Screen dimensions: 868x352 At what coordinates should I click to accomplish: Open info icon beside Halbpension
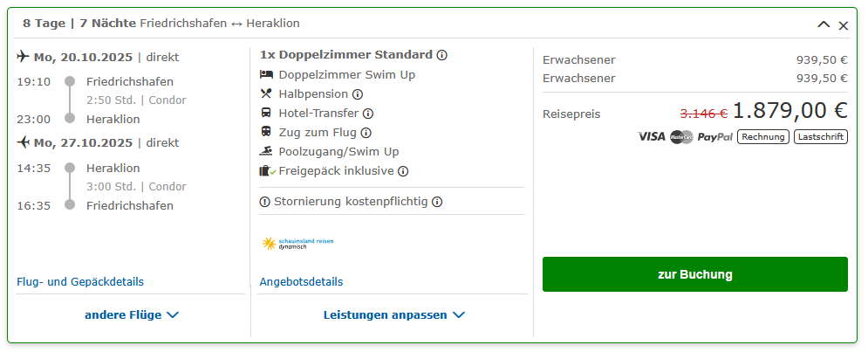(x=358, y=94)
